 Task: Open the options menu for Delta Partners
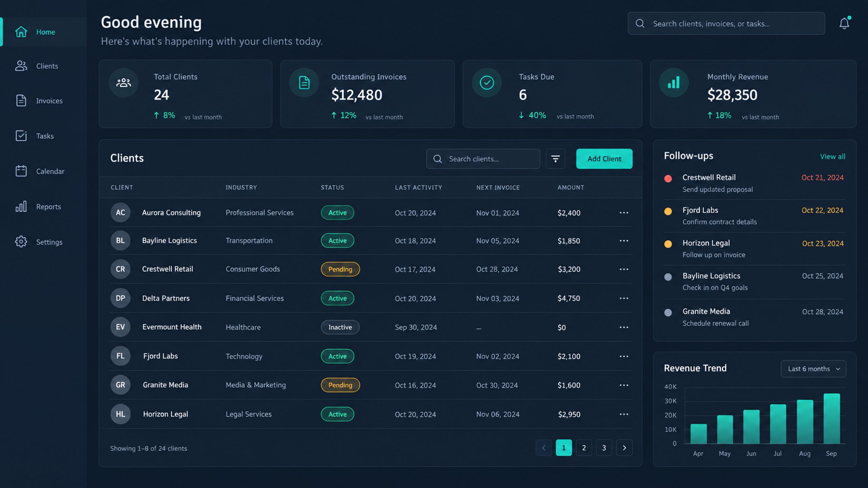pos(624,298)
